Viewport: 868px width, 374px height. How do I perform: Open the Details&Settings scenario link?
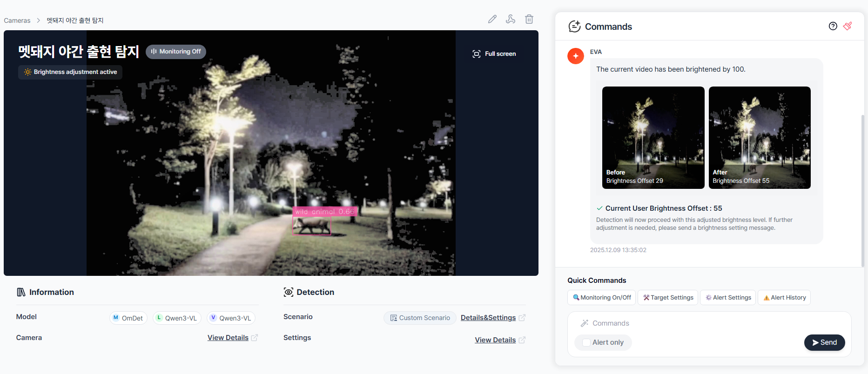click(488, 318)
